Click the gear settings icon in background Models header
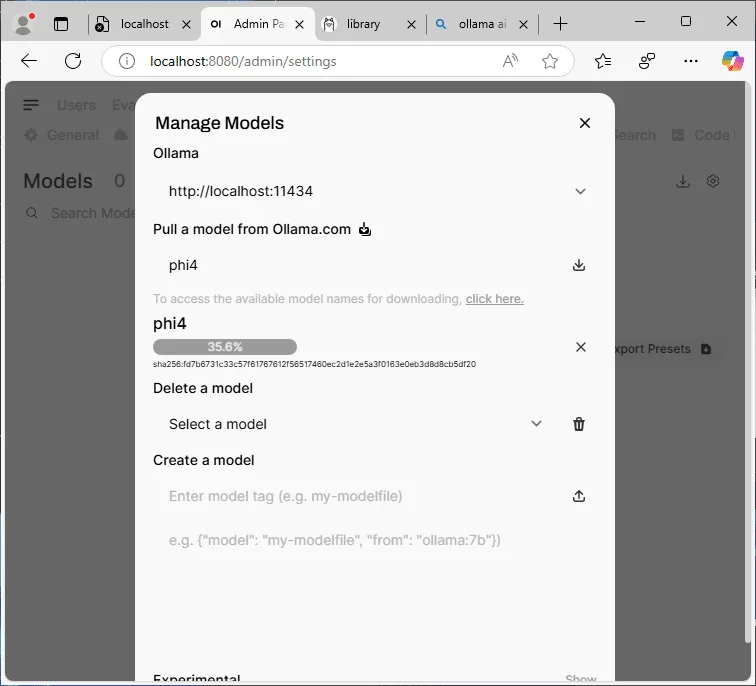Viewport: 756px width, 686px height. (713, 181)
